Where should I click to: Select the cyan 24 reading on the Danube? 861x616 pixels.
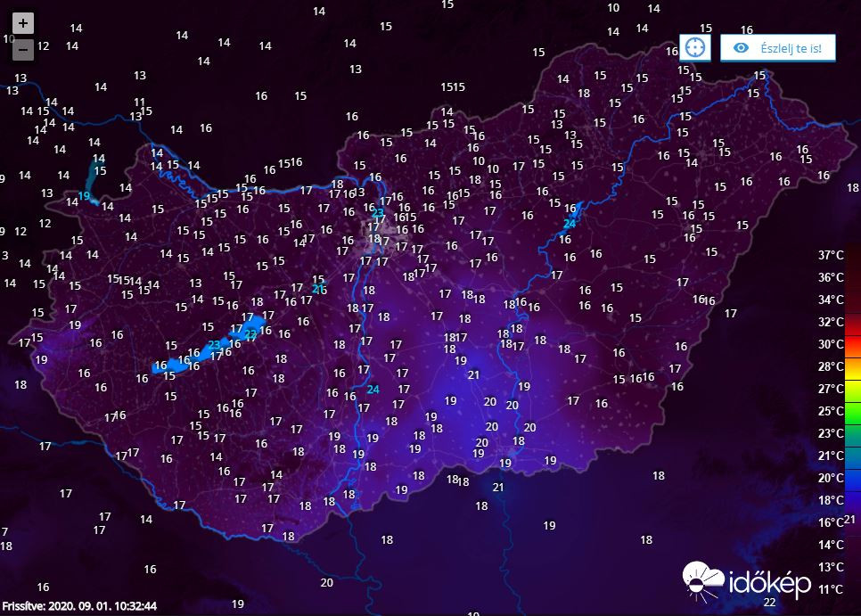[373, 390]
